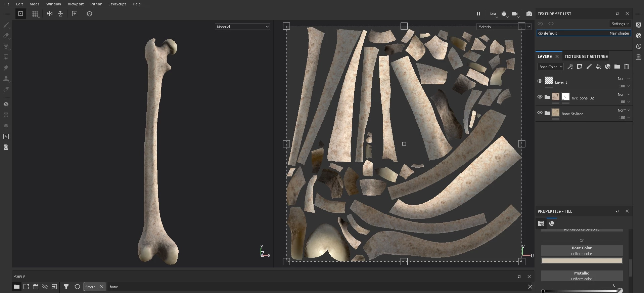Click the Base Color uniform color button
Image resolution: width=644 pixels, height=293 pixels.
[582, 251]
